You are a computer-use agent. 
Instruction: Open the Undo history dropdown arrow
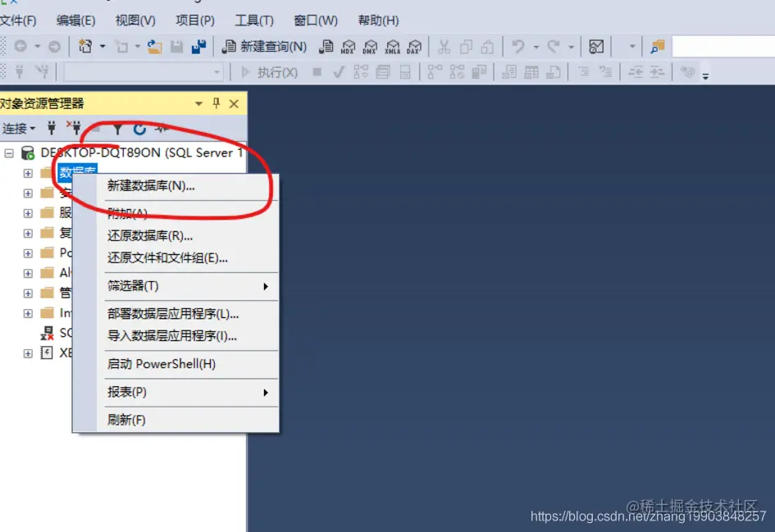pos(536,48)
